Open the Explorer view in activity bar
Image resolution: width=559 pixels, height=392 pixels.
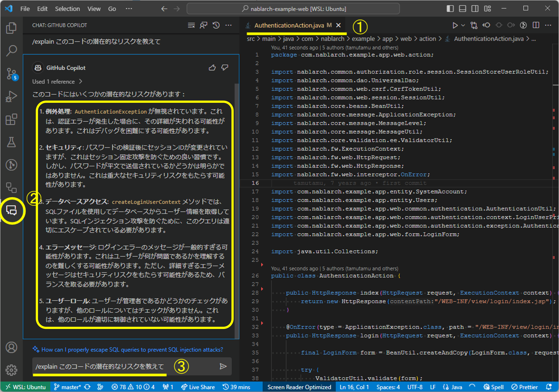pos(11,28)
